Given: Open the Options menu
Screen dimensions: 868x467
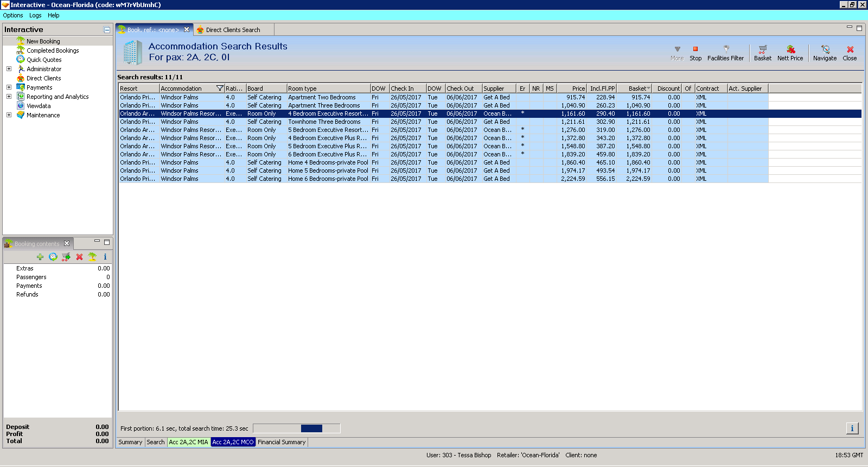Looking at the screenshot, I should pos(13,15).
